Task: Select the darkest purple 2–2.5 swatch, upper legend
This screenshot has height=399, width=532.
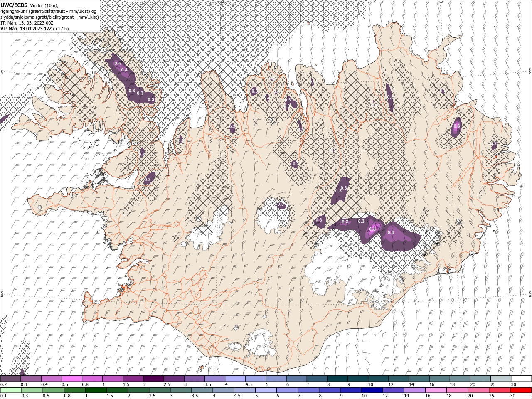Action: pos(154,379)
